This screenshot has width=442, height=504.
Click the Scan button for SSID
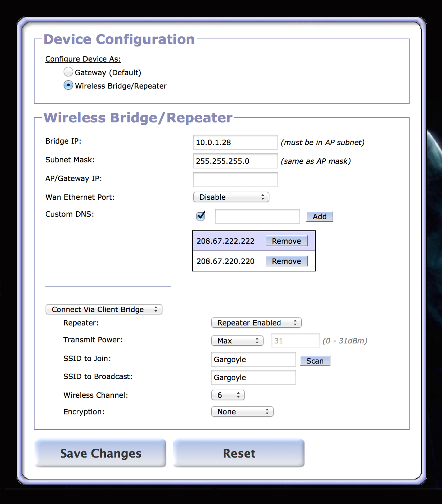coord(315,361)
